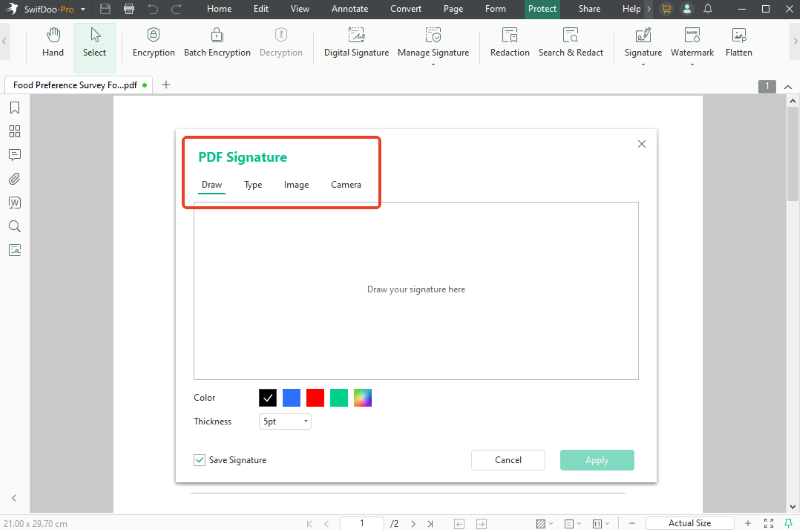Open the user account icon

point(687,9)
